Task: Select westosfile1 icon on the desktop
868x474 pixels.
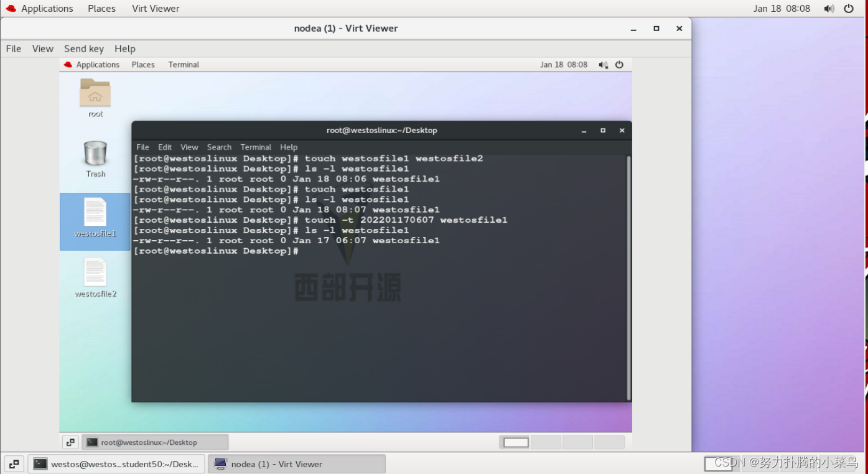Action: (95, 212)
